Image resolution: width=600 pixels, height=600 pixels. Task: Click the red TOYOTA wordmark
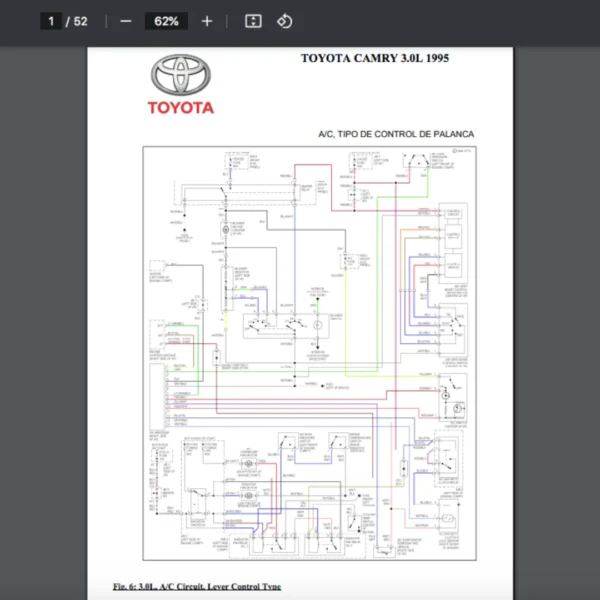181,108
